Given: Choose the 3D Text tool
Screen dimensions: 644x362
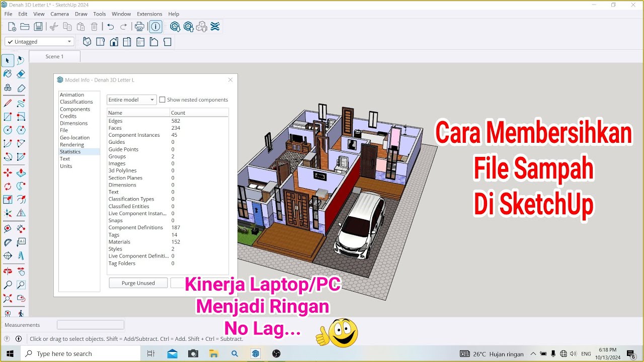Looking at the screenshot, I should pyautogui.click(x=21, y=255).
